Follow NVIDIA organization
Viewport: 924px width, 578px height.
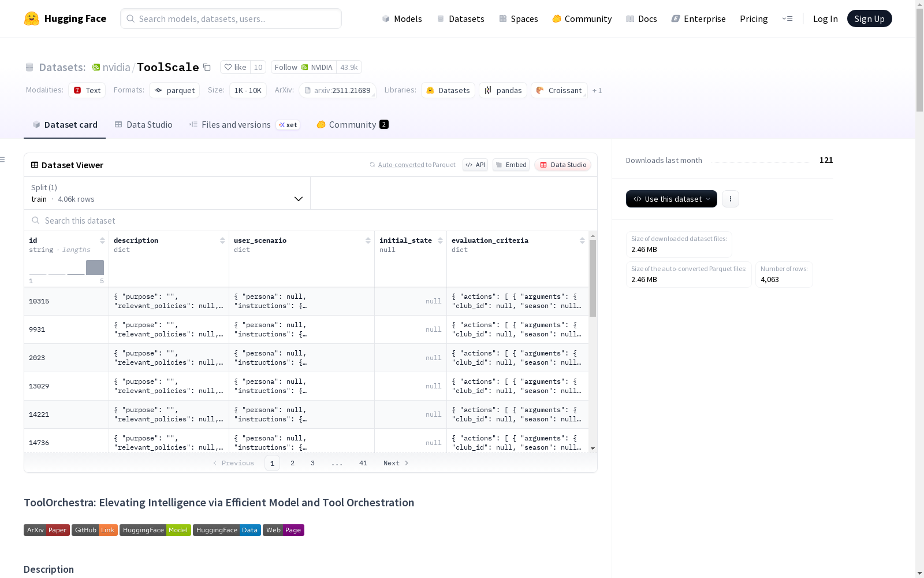point(304,67)
